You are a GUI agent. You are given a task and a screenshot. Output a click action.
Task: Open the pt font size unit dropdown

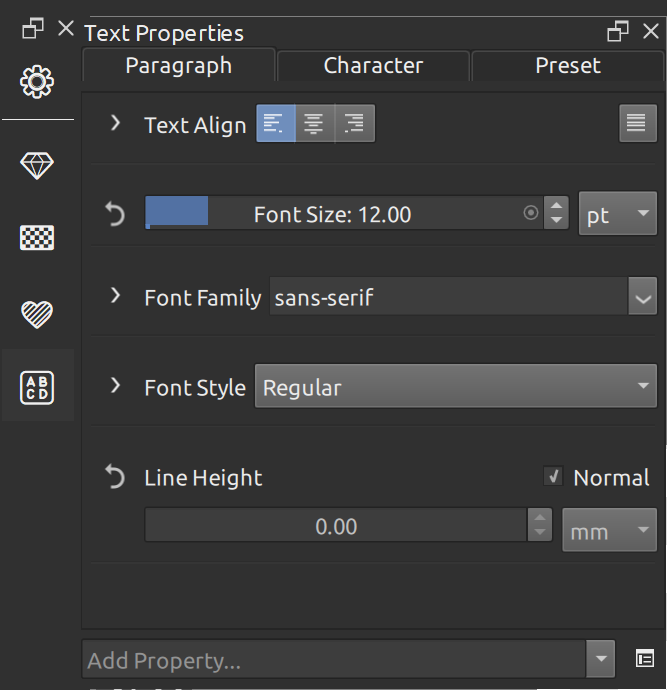click(617, 214)
